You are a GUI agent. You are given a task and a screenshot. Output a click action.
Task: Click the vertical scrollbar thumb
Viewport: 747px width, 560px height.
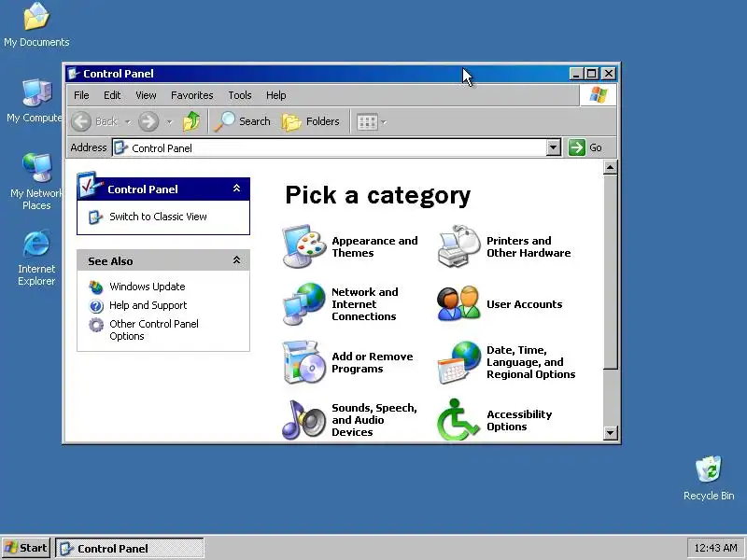(x=611, y=272)
